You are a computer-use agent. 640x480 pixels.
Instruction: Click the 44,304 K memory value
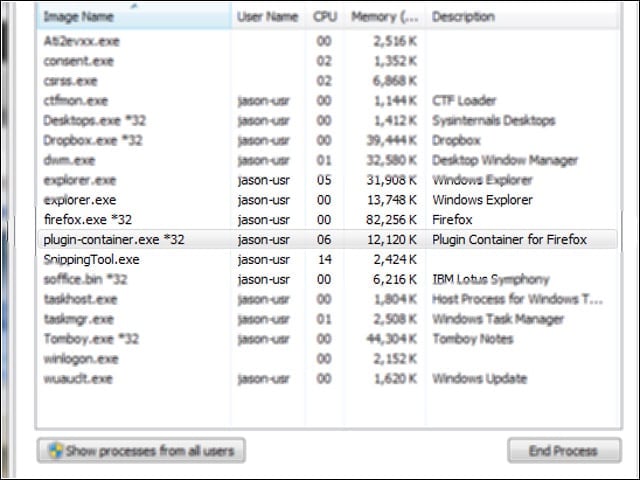coord(391,339)
